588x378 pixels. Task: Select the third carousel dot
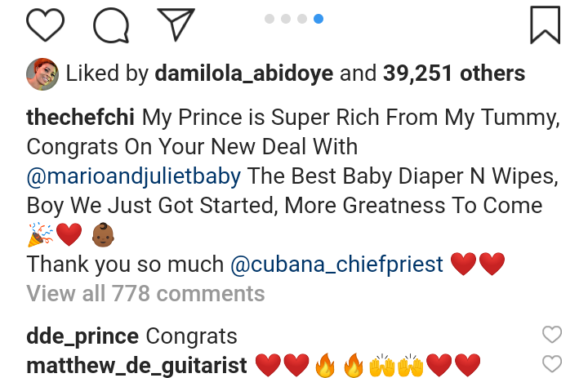pos(302,19)
